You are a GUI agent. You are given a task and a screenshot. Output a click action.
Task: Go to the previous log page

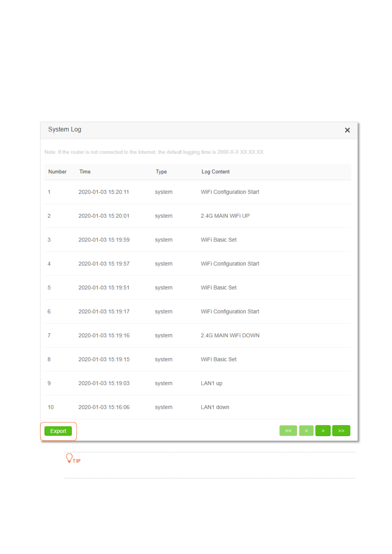(x=306, y=431)
